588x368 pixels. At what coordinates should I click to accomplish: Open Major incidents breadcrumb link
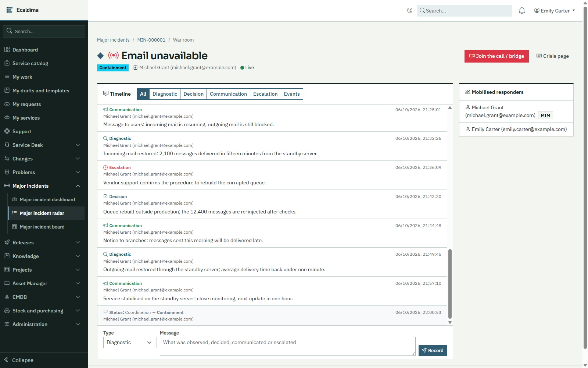(113, 40)
